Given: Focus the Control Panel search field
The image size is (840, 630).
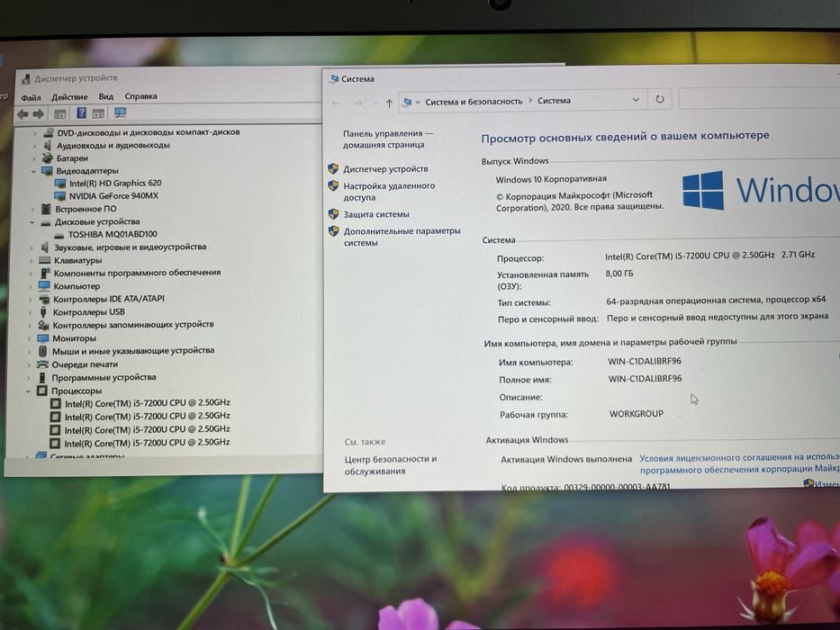Looking at the screenshot, I should click(759, 99).
